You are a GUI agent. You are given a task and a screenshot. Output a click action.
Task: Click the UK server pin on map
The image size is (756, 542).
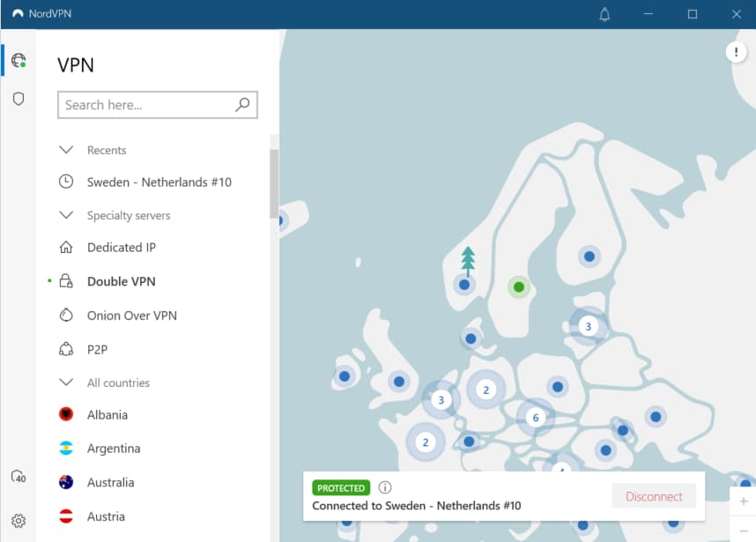(x=399, y=382)
